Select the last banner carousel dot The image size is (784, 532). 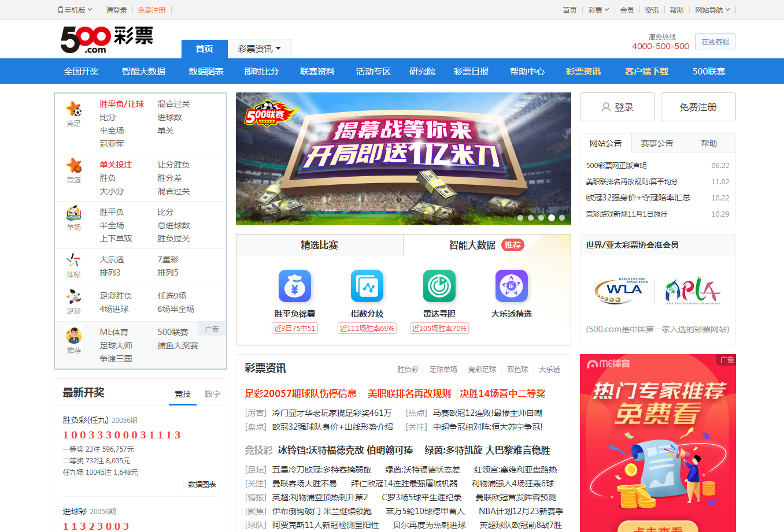pos(562,218)
